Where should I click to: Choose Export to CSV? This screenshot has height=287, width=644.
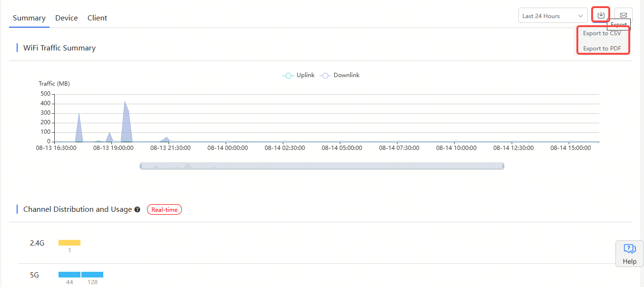pyautogui.click(x=602, y=33)
